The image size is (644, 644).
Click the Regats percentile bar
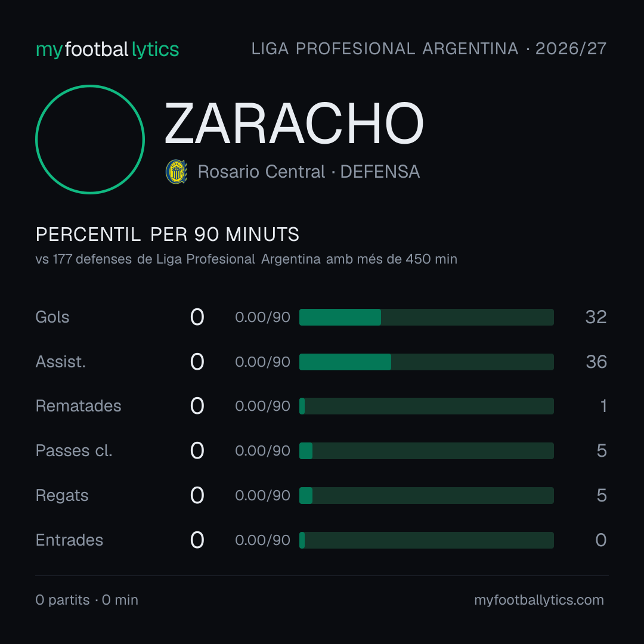[x=426, y=496]
